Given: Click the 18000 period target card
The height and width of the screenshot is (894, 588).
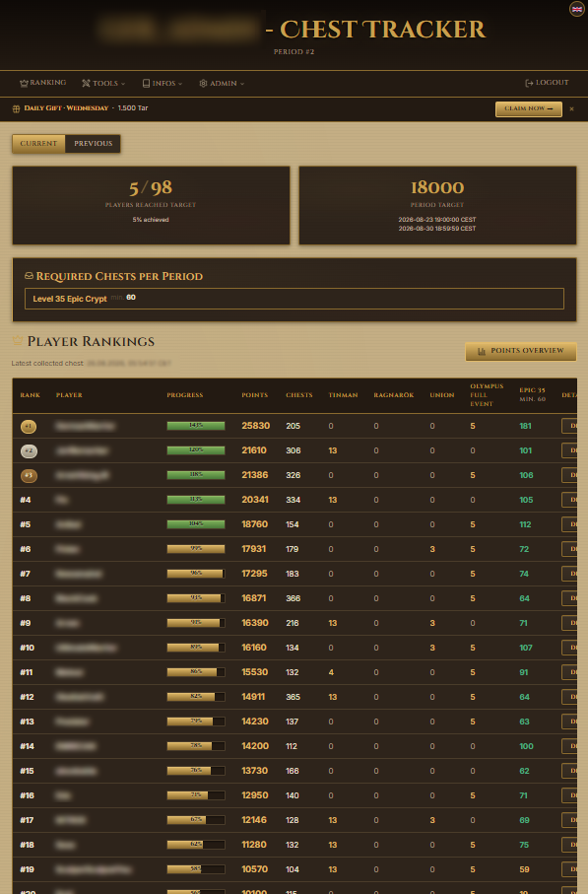Looking at the screenshot, I should [x=437, y=206].
